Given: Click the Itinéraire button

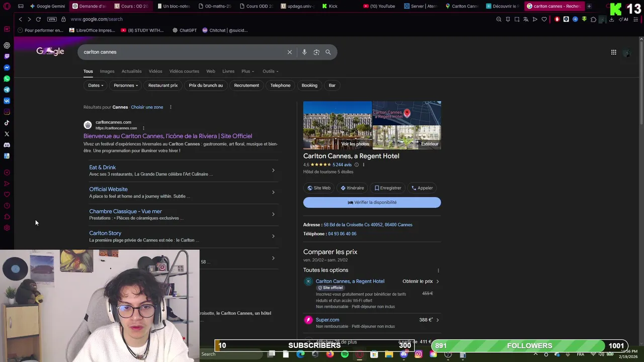Looking at the screenshot, I should [x=352, y=188].
